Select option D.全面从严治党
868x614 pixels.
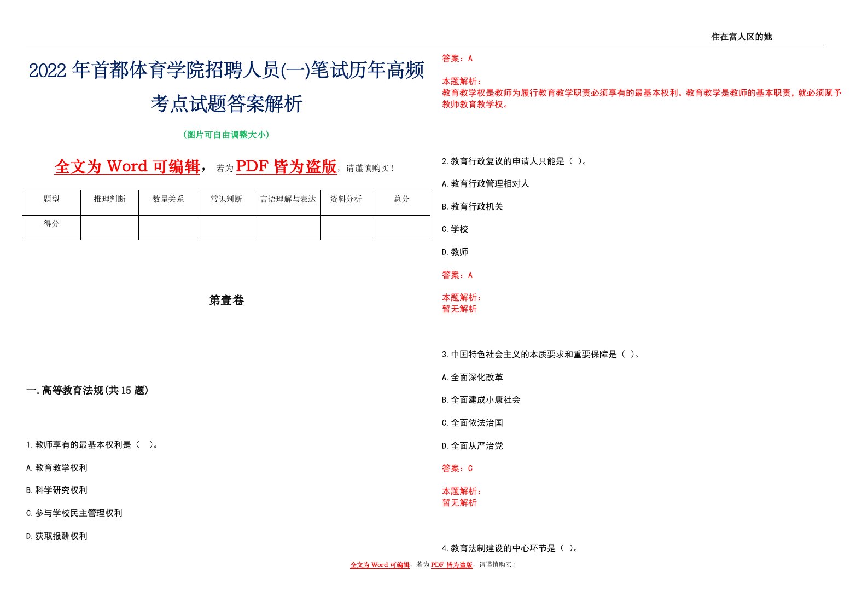473,446
